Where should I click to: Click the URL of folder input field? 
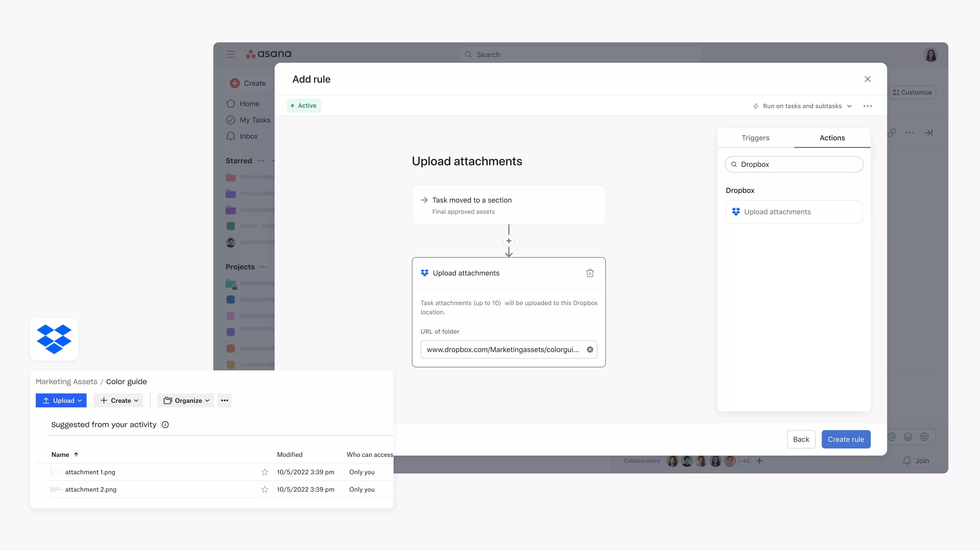pos(508,349)
